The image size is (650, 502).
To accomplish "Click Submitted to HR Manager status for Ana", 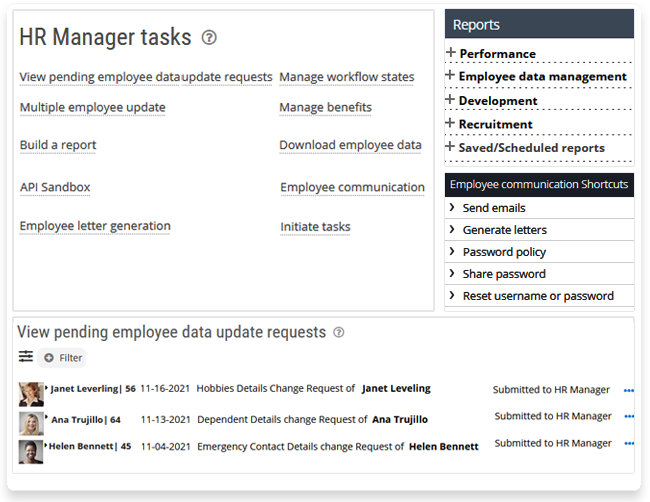I will 553,416.
